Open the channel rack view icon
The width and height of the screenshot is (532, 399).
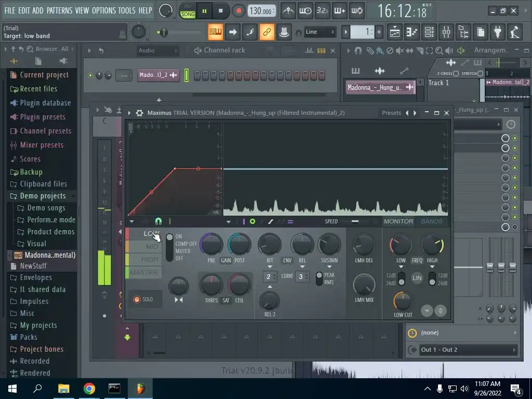click(429, 32)
